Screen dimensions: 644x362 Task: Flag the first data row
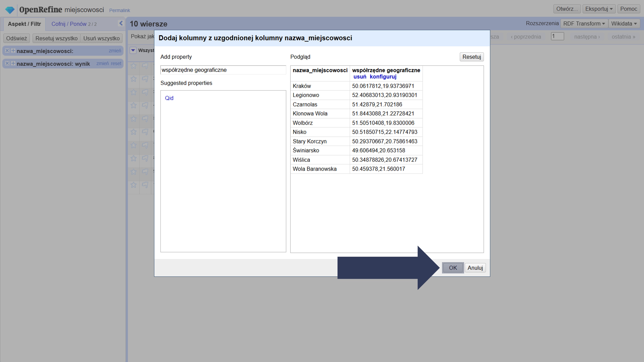tap(145, 66)
